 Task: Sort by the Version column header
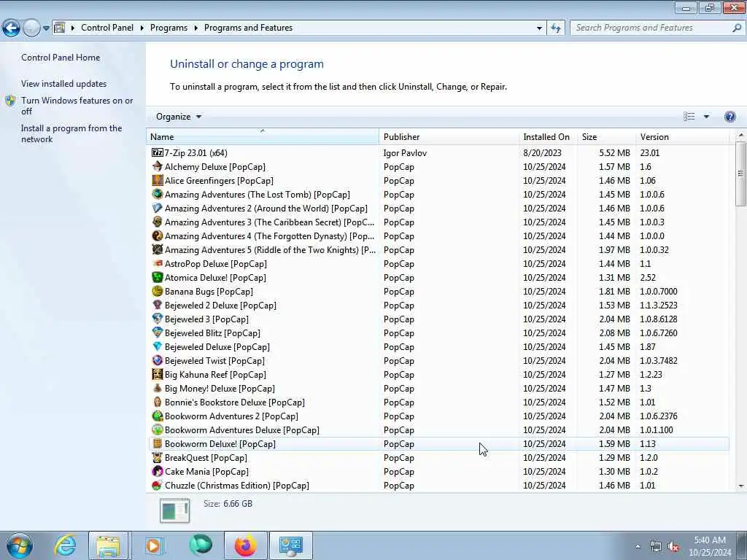pyautogui.click(x=682, y=136)
